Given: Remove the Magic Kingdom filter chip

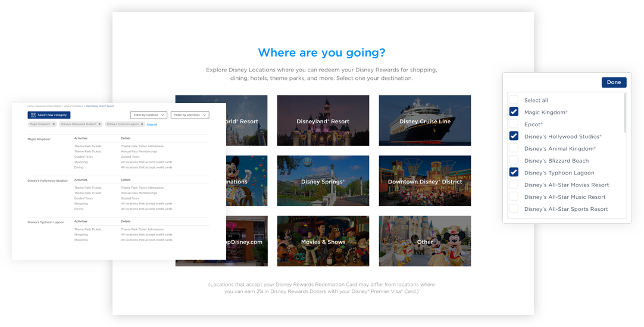Looking at the screenshot, I should coord(54,124).
